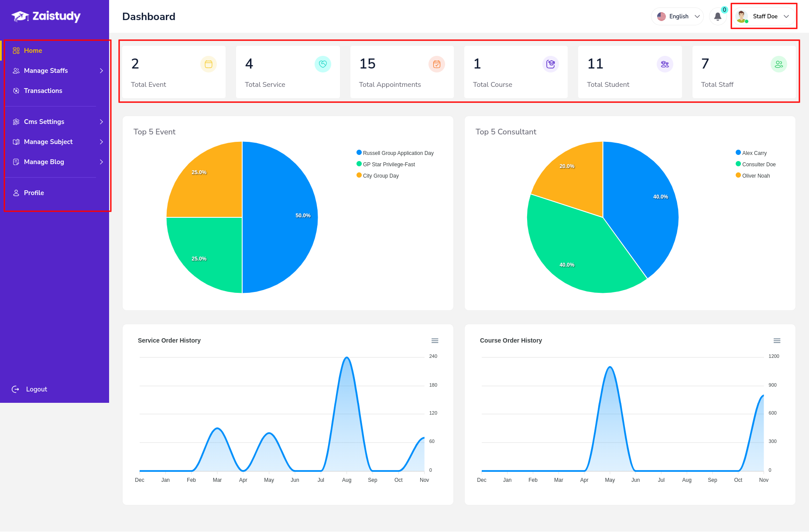Open Manage Staffs menu item
Viewport: 809px width, 532px height.
click(55, 71)
